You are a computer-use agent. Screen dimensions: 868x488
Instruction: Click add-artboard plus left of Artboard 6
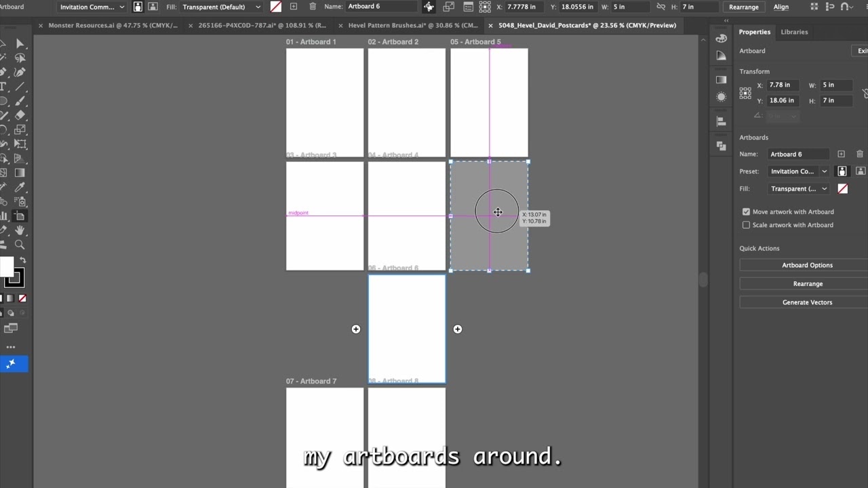pos(356,329)
